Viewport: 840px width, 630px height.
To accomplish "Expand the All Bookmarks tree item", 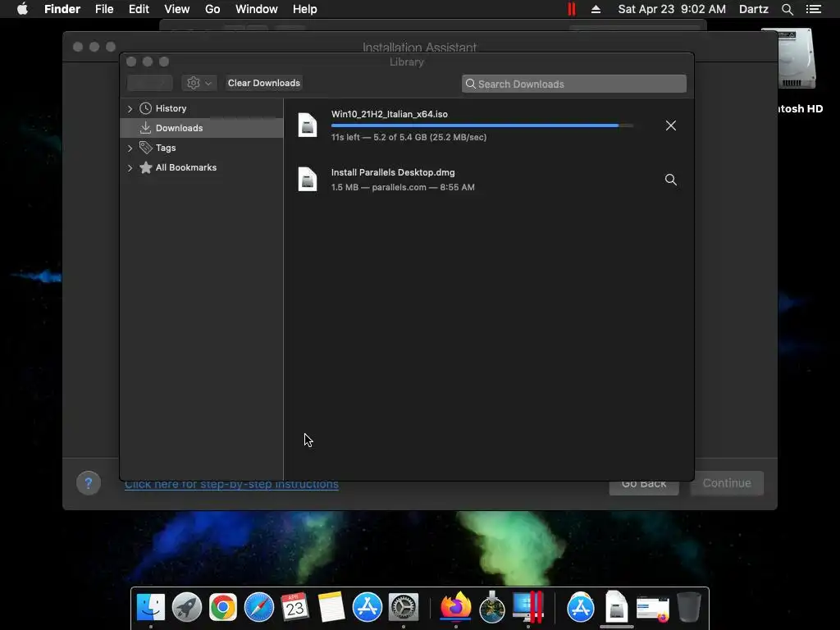I will click(130, 167).
